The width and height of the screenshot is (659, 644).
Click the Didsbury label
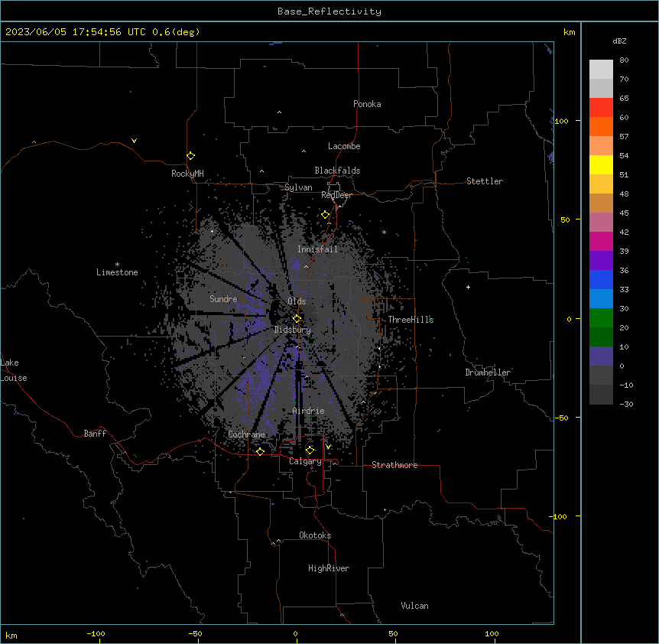tap(293, 330)
